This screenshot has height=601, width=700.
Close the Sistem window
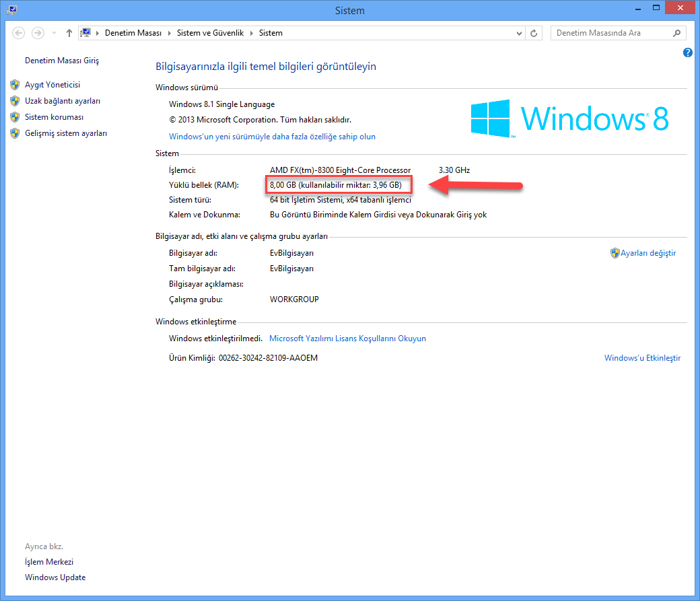pos(680,8)
